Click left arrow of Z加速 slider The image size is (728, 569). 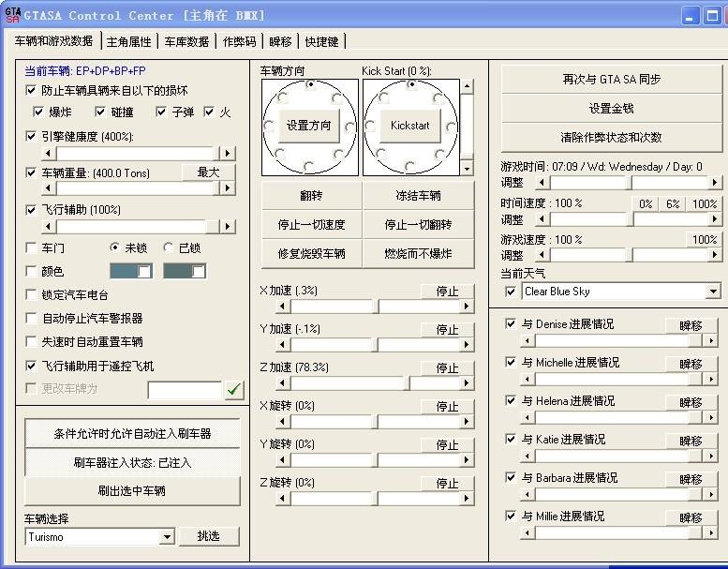tap(283, 382)
